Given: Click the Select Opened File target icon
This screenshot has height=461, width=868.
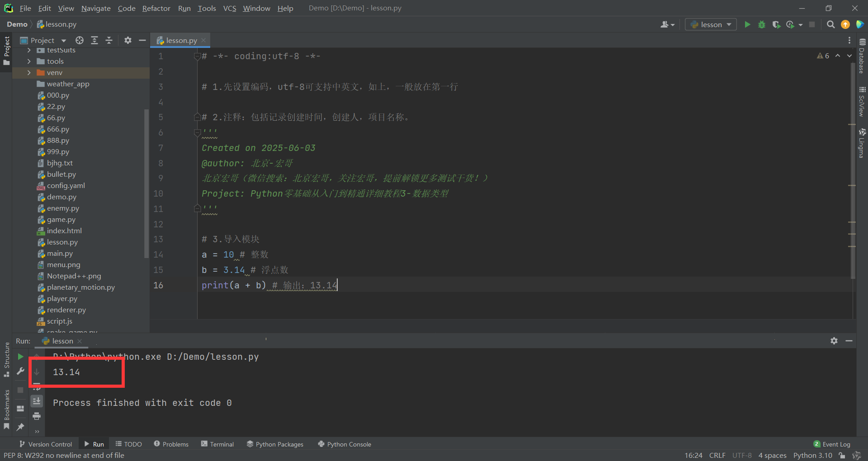Looking at the screenshot, I should tap(80, 40).
